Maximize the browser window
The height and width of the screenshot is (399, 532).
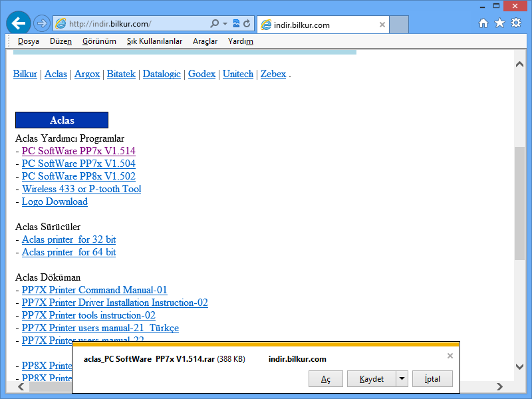tap(496, 6)
